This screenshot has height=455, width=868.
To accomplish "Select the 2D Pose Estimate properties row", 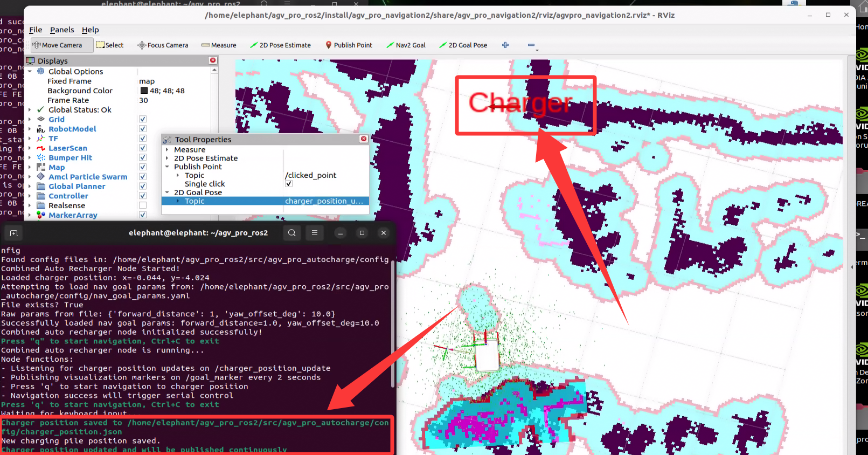I will point(265,158).
